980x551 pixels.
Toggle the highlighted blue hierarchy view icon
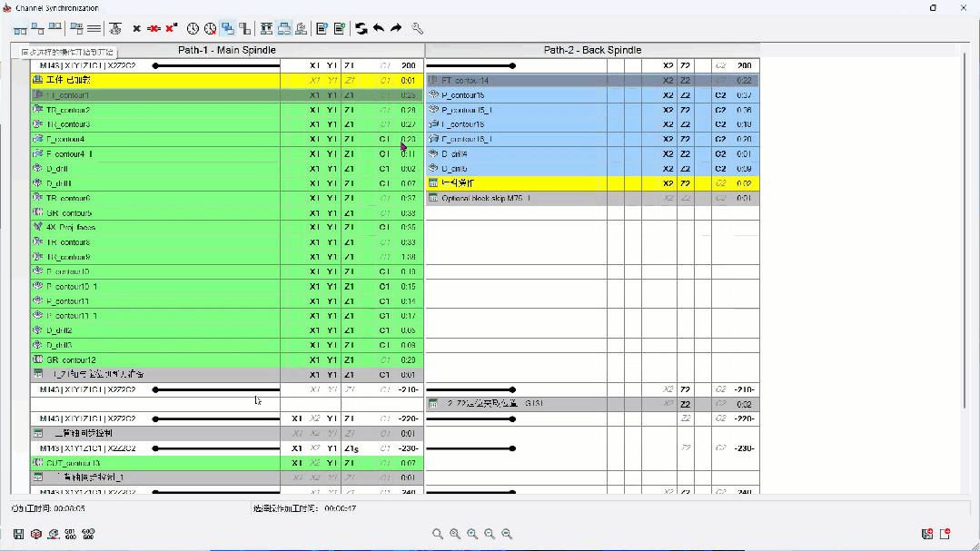284,28
